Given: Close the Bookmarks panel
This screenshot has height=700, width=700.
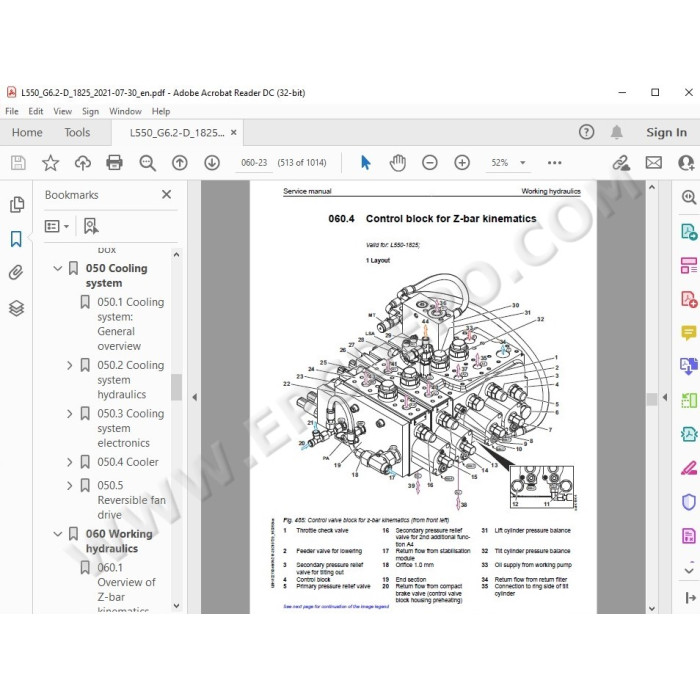Looking at the screenshot, I should tap(167, 195).
